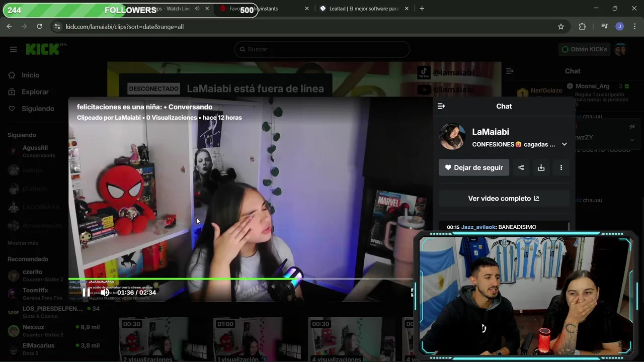644x362 pixels.
Task: Collapse the clip chat panel icon
Action: [x=441, y=106]
